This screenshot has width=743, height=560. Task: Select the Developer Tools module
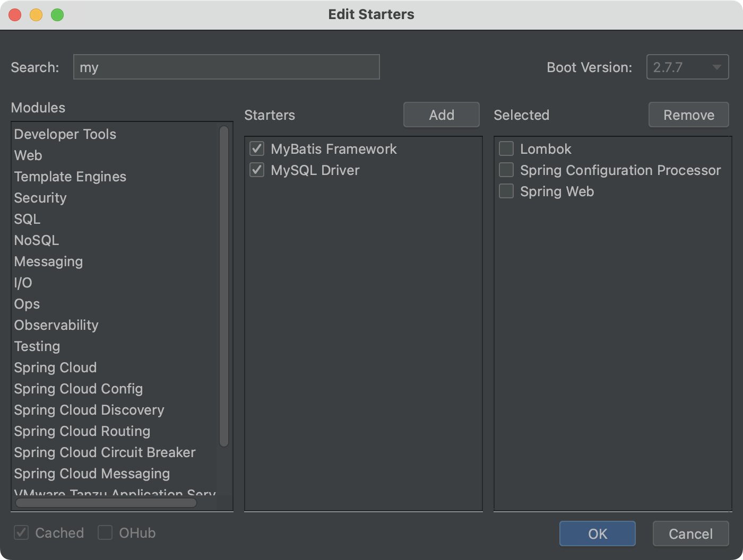point(65,134)
